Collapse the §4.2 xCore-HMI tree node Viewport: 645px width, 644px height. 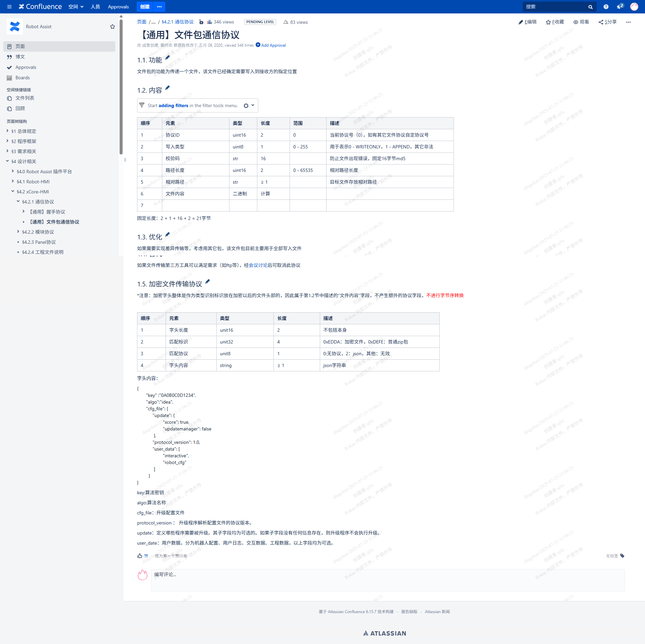click(x=13, y=191)
